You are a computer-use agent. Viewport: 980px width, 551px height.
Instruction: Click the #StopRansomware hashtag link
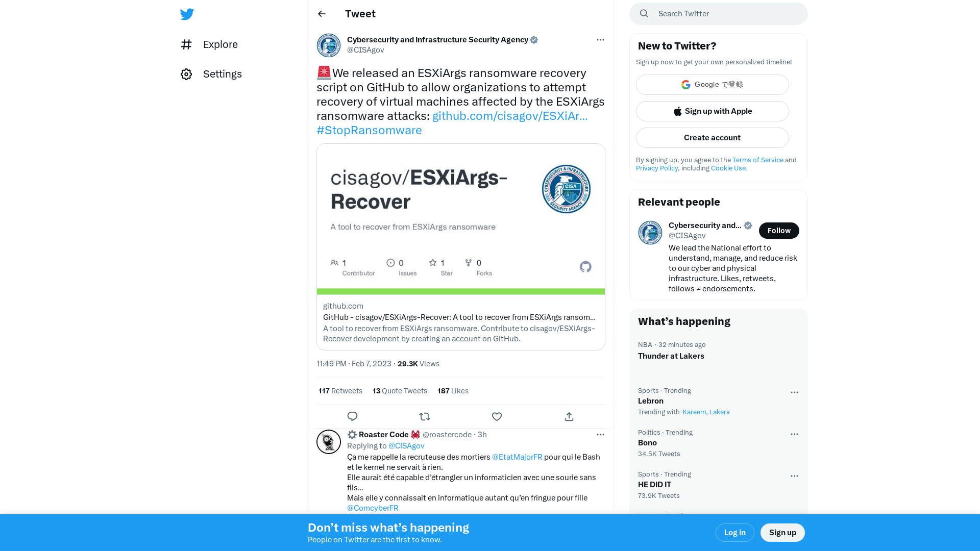pyautogui.click(x=369, y=130)
